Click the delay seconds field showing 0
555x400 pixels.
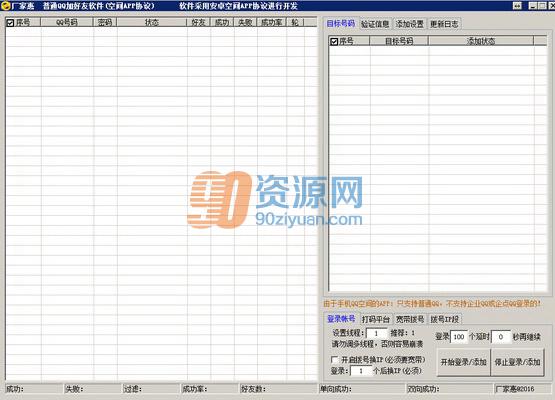501,337
